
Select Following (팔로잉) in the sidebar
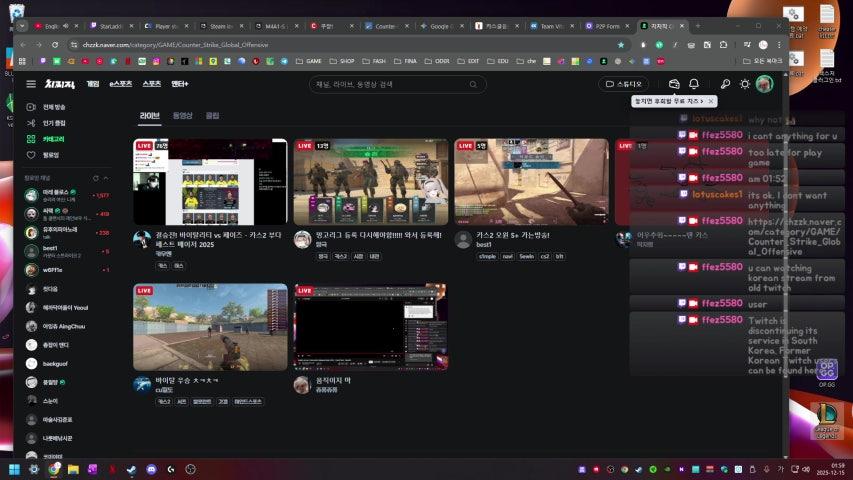(50, 155)
